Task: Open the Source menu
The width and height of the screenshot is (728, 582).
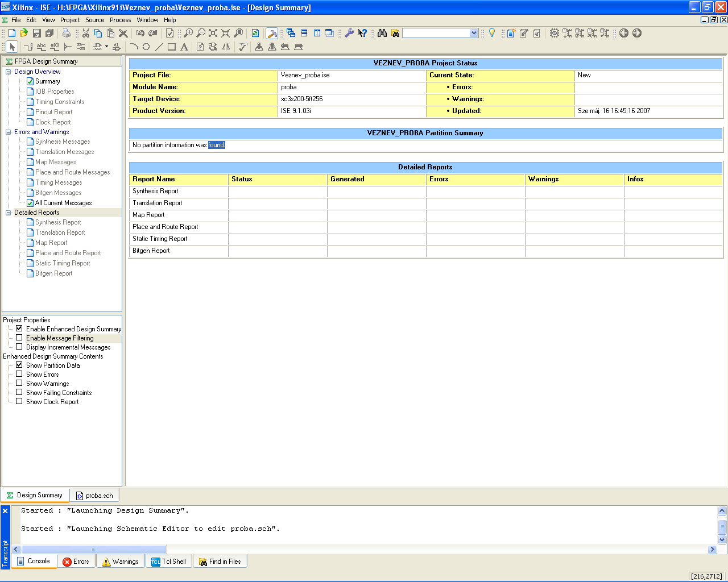Action: 95,20
